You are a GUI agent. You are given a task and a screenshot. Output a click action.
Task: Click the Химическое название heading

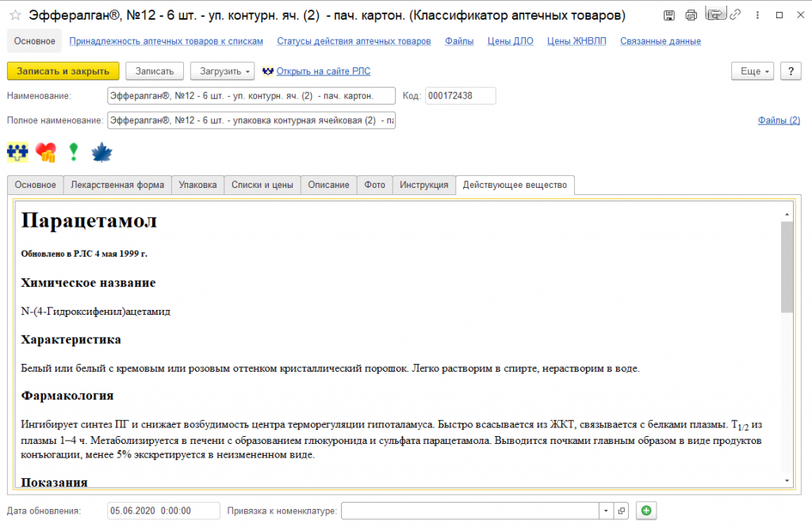(88, 283)
